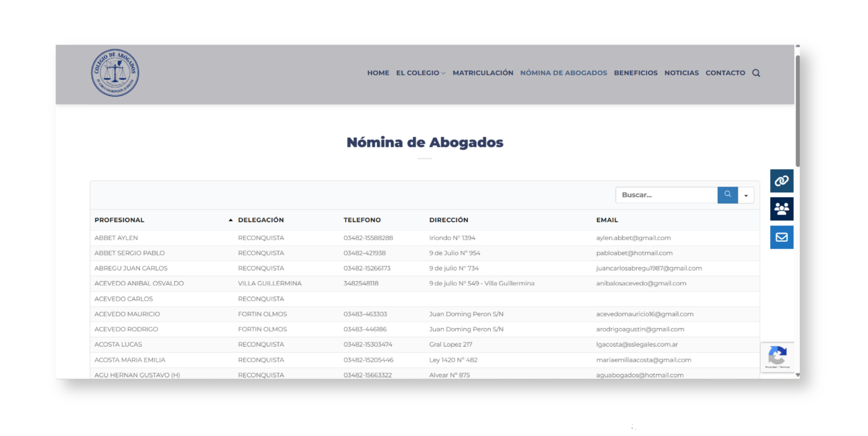This screenshot has height=436, width=868.
Task: Open the search magnifier in navigation bar
Action: (x=756, y=73)
